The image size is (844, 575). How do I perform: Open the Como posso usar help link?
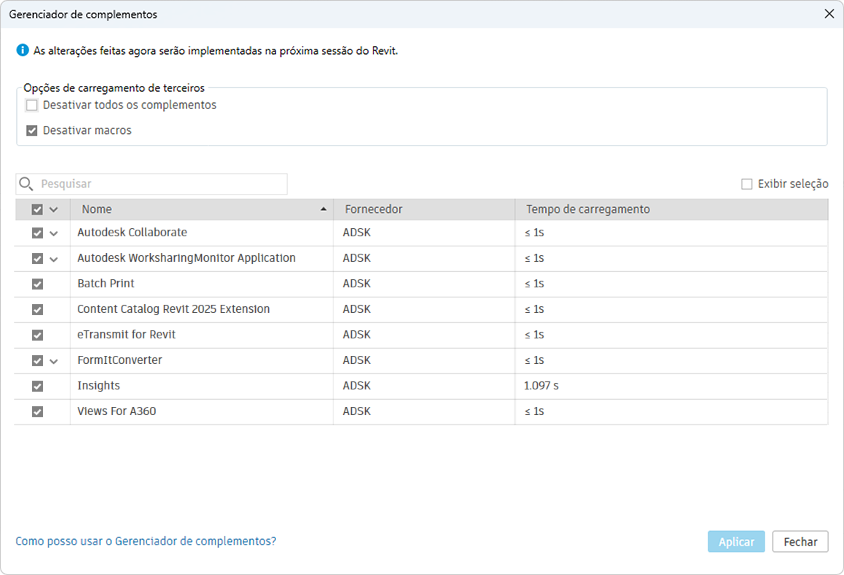point(146,541)
